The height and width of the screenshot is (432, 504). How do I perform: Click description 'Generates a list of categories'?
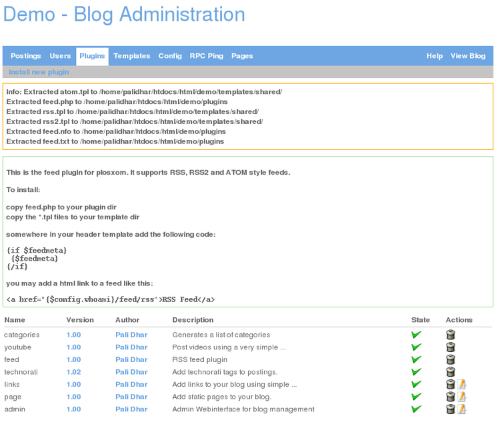[x=221, y=335]
